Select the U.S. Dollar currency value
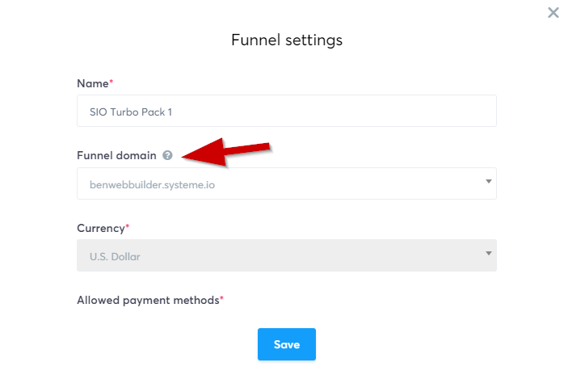This screenshot has width=568, height=392. [x=115, y=256]
